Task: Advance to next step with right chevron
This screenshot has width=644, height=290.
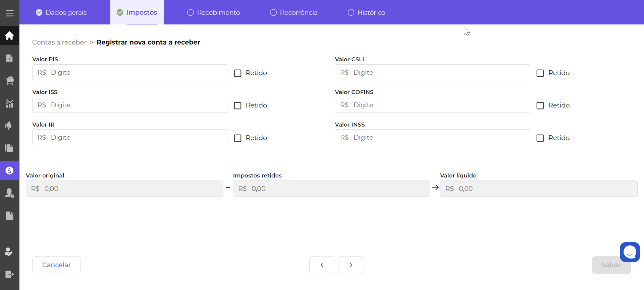Action: point(351,265)
